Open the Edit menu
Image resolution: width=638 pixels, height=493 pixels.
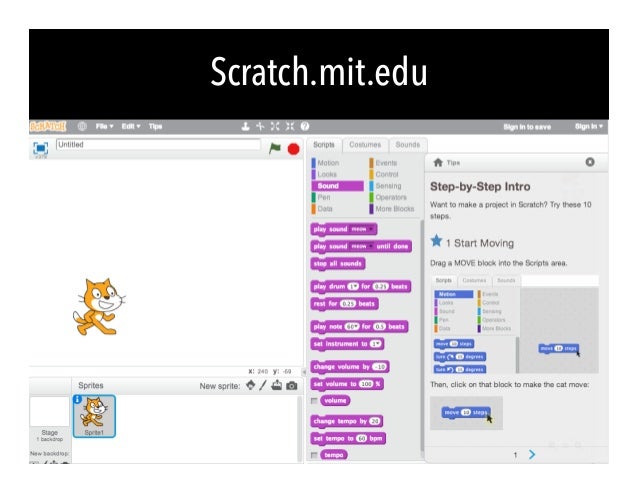pyautogui.click(x=131, y=127)
